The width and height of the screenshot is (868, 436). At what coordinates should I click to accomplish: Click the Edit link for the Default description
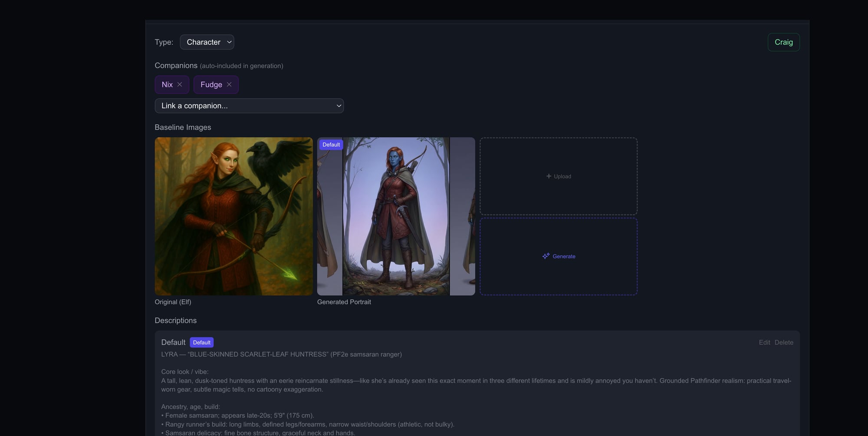[x=764, y=342]
